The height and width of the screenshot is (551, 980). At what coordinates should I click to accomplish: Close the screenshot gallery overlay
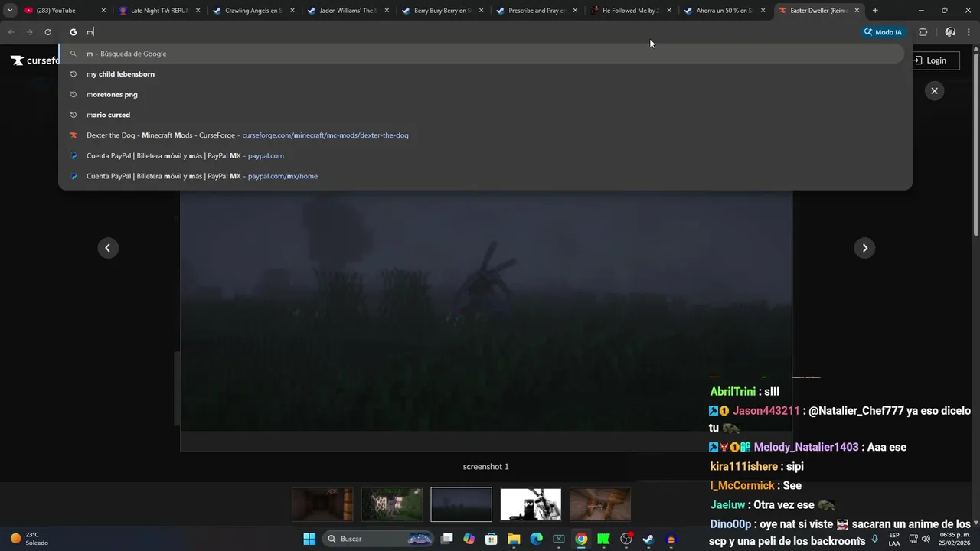point(934,90)
